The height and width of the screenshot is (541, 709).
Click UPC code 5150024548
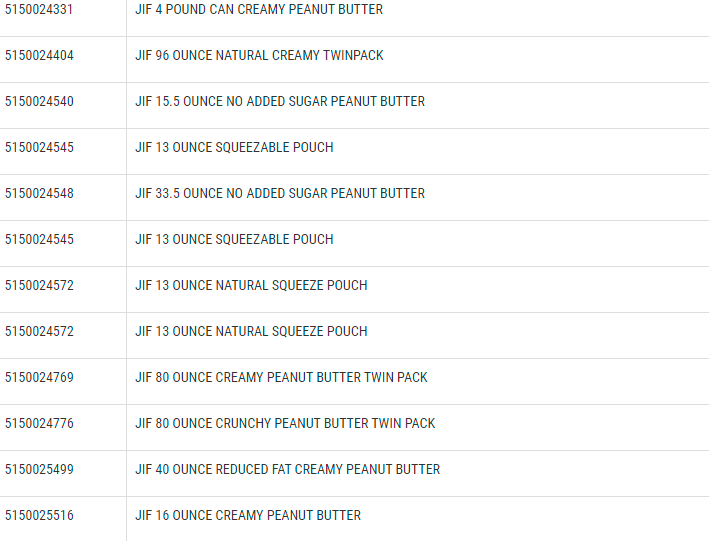coord(39,194)
